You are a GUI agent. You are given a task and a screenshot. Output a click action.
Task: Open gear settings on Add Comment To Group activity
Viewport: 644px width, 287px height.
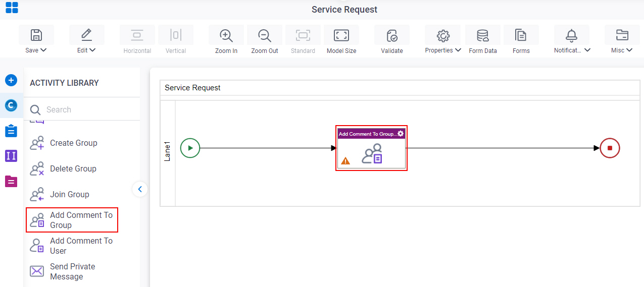point(401,134)
